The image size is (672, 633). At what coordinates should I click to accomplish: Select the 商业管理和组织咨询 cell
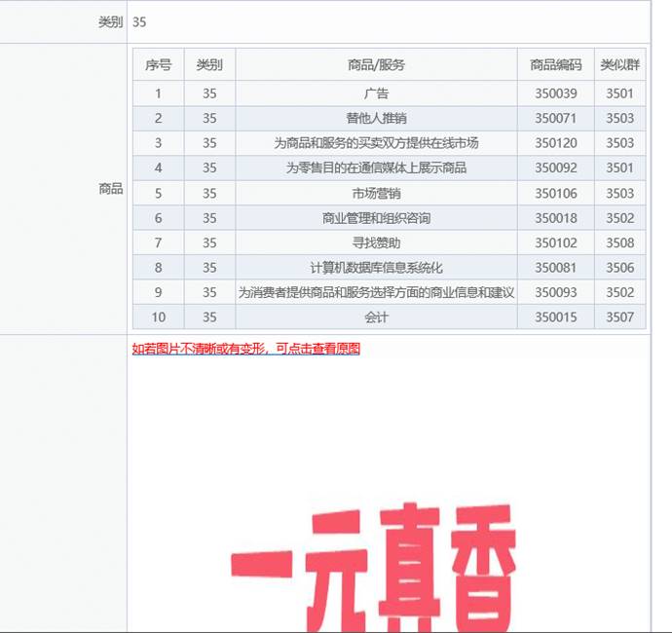376,218
